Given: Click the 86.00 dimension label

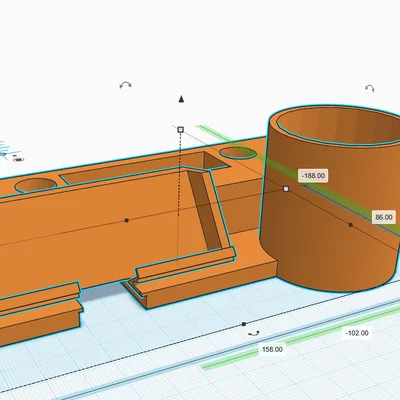Looking at the screenshot, I should coord(384,217).
